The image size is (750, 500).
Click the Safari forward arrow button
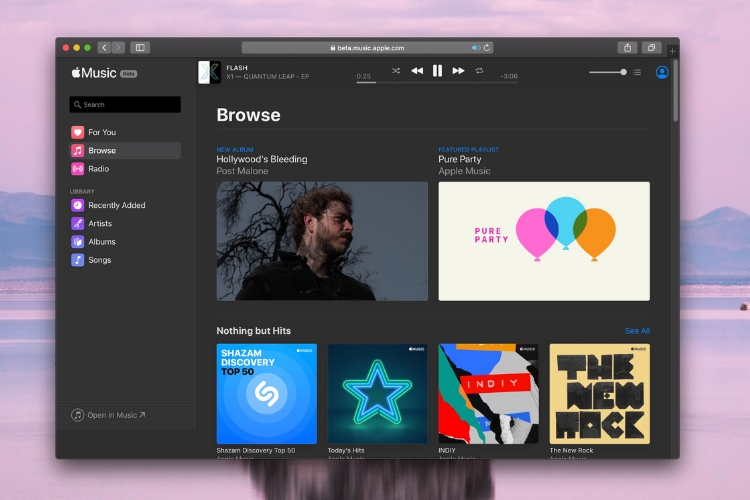point(118,47)
